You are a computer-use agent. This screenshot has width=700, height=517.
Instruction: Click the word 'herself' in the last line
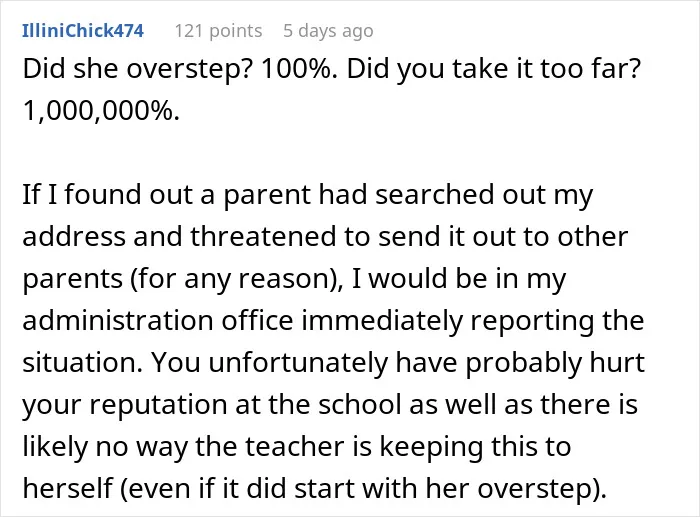(x=67, y=488)
